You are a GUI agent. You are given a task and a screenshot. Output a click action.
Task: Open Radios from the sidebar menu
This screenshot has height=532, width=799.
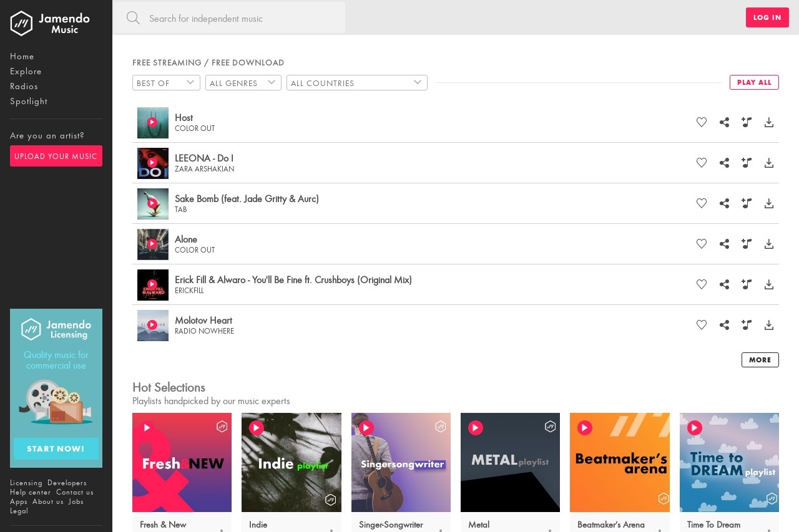[x=24, y=86]
